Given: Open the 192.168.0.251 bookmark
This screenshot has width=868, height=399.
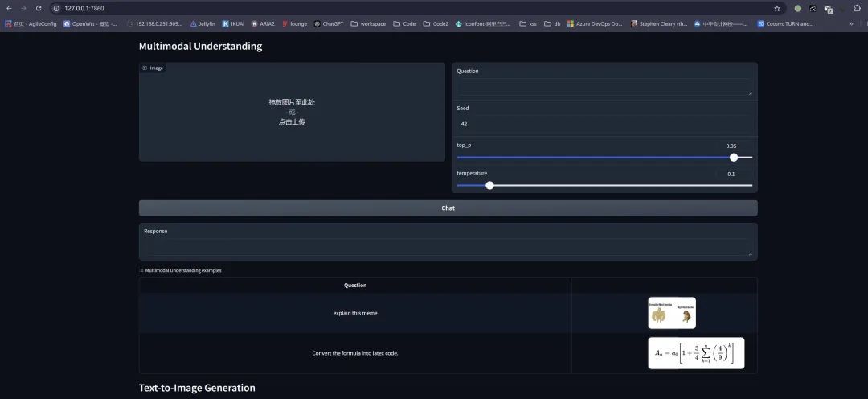Looking at the screenshot, I should 154,24.
